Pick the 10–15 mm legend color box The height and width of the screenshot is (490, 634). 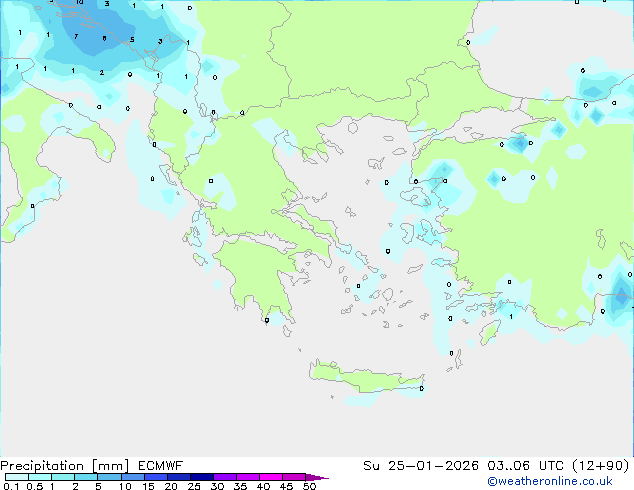(132, 477)
